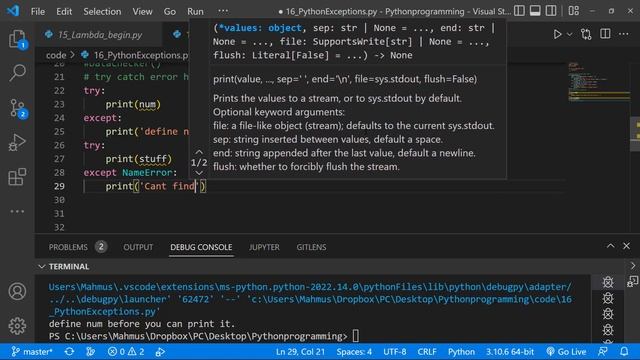640x360 pixels.
Task: Select the Debug Console tab
Action: click(x=201, y=247)
